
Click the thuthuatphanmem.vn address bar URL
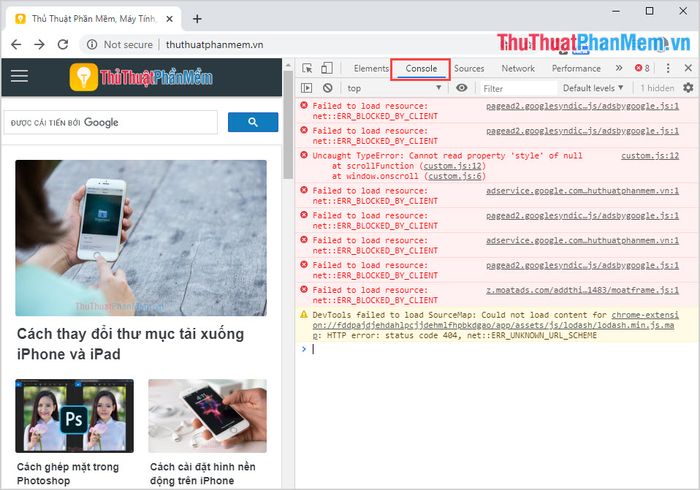click(214, 45)
